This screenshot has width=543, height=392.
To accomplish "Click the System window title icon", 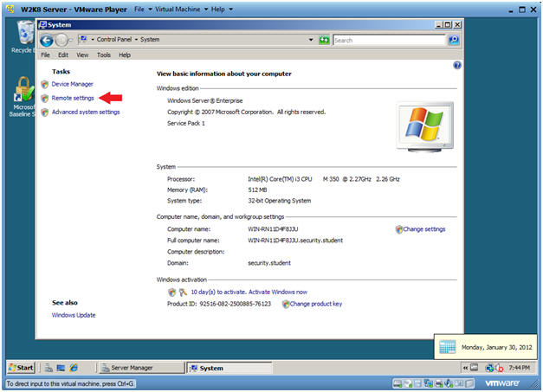I will point(42,24).
